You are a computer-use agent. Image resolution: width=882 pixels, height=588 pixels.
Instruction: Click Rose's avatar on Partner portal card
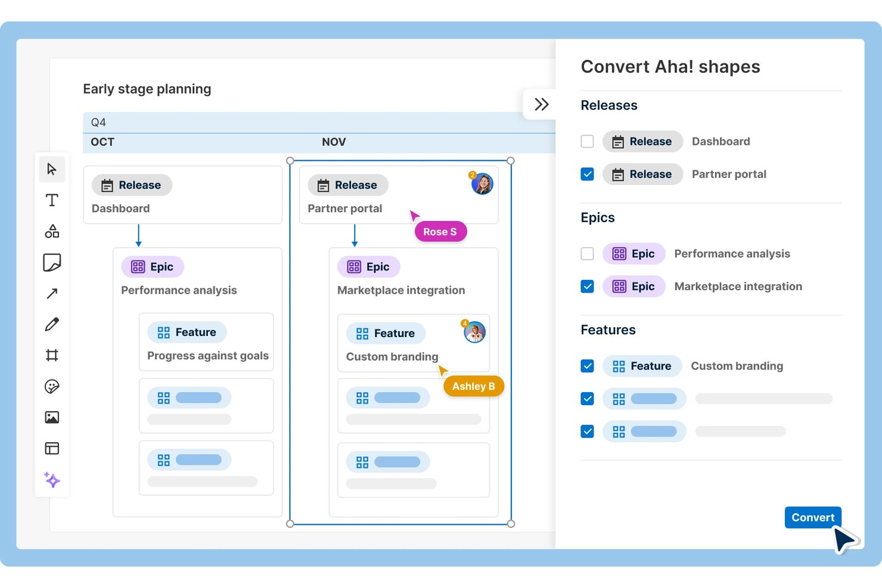pyautogui.click(x=482, y=184)
